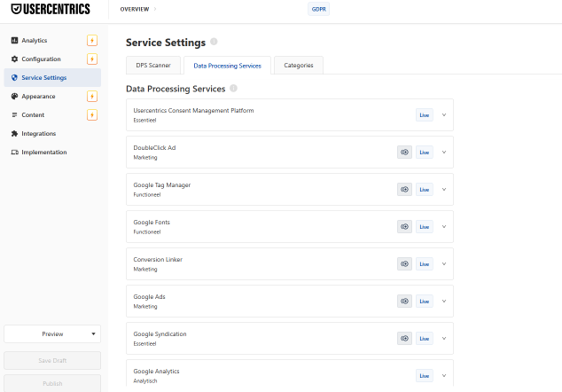Open Integrations from the sidebar
Image resolution: width=562 pixels, height=392 pixels.
tap(38, 134)
